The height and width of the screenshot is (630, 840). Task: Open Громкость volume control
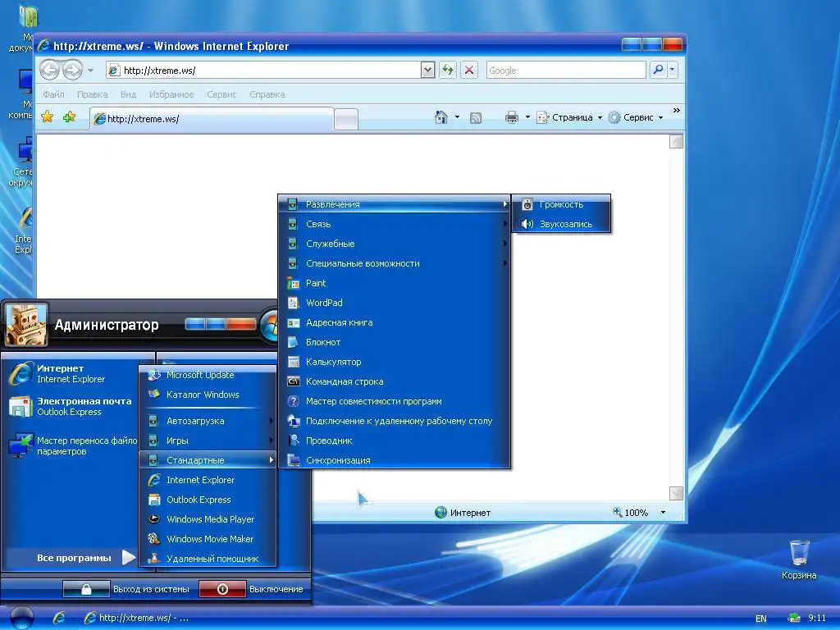[561, 204]
